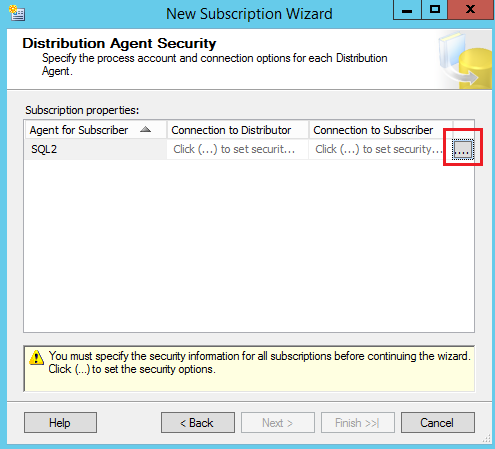
Task: Click the wizard icon in title bar
Action: point(17,13)
